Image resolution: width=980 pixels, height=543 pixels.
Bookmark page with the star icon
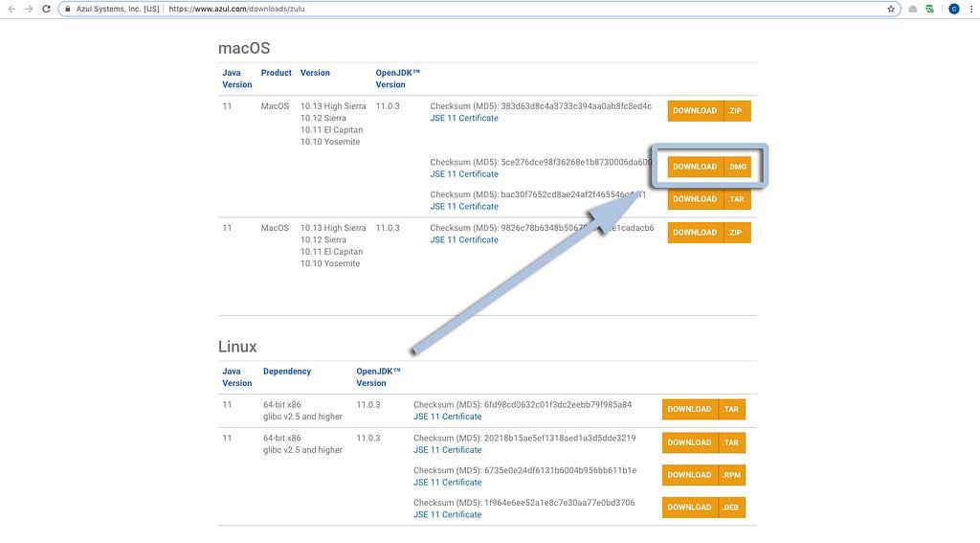tap(891, 9)
